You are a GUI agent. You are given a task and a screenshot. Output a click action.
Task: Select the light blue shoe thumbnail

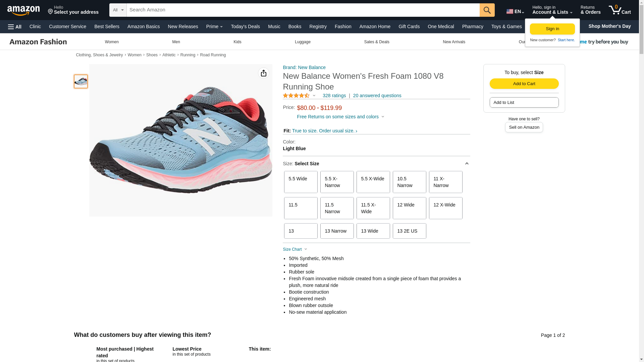pos(81,81)
